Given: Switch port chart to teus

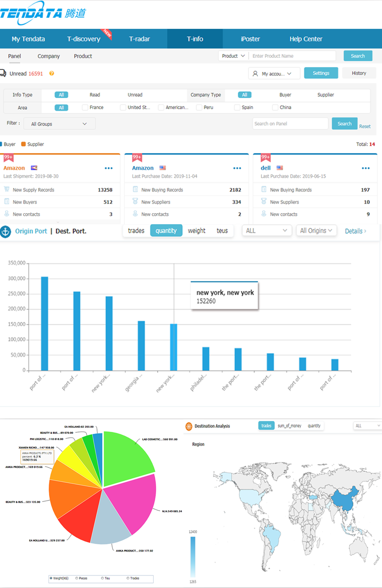Looking at the screenshot, I should tap(222, 231).
